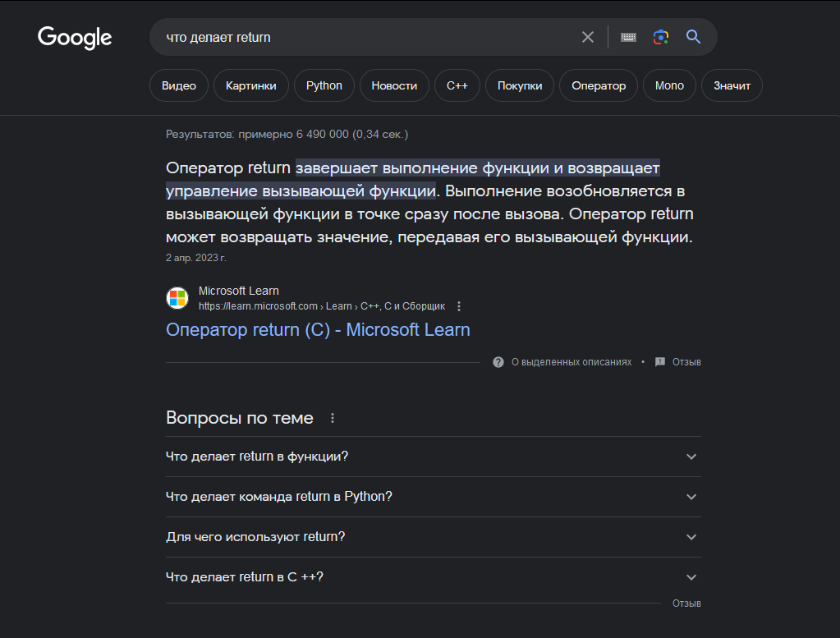Switch to the Картинки filter
The height and width of the screenshot is (638, 840).
(250, 85)
